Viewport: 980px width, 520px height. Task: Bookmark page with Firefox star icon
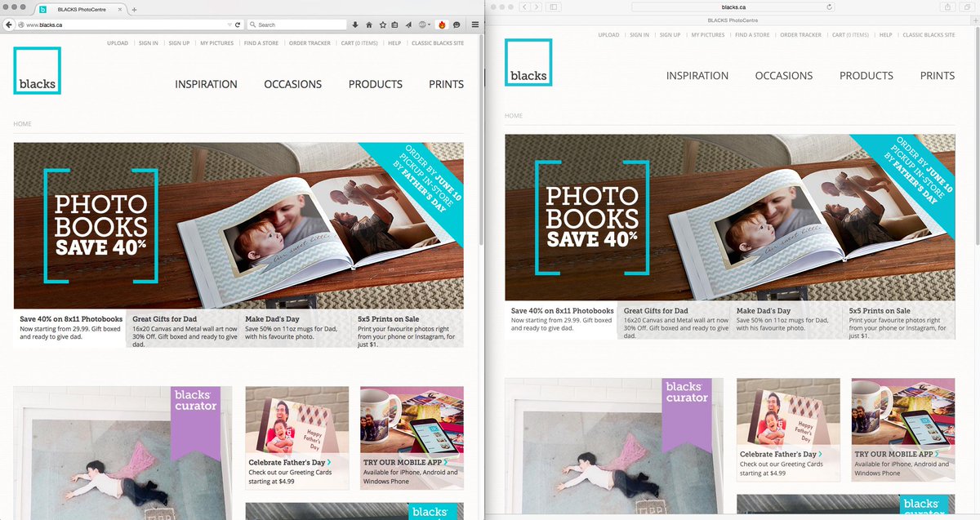point(382,24)
